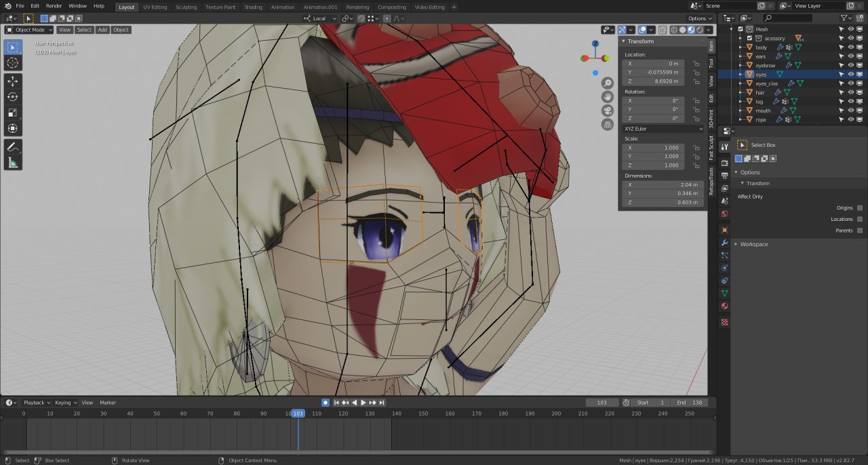This screenshot has width=868, height=465.
Task: Open the Object Mode dropdown
Action: 29,30
